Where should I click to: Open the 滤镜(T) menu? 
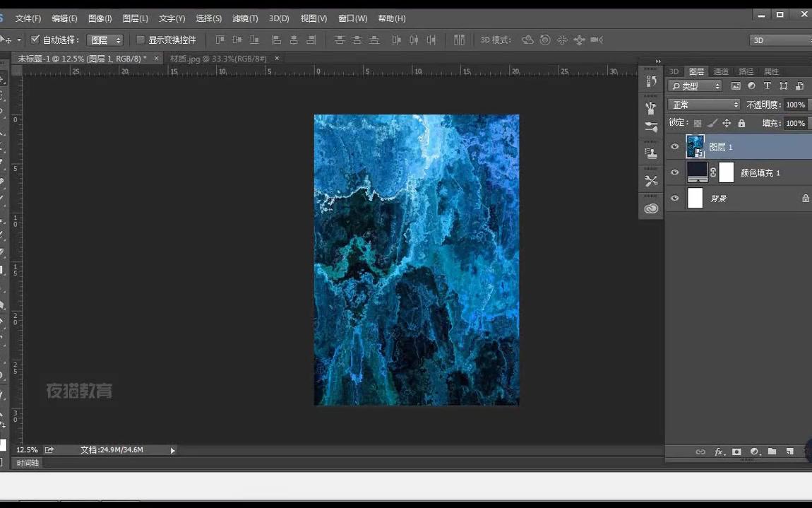coord(245,18)
